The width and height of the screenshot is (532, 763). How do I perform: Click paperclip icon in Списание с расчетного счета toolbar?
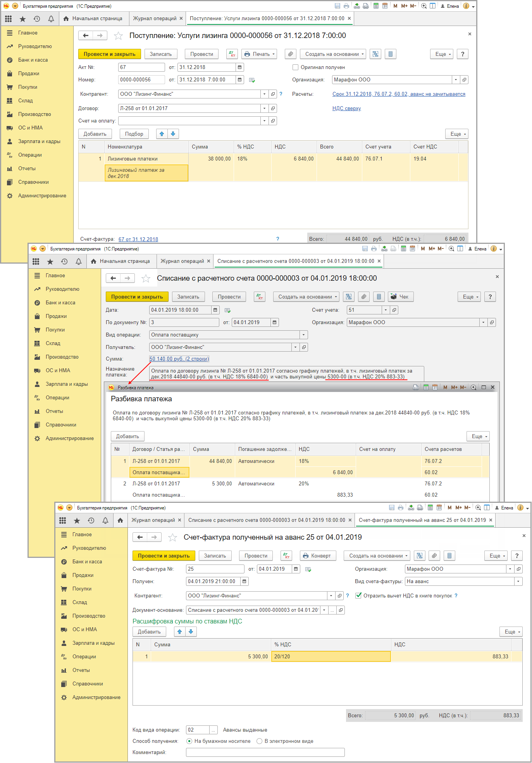364,297
